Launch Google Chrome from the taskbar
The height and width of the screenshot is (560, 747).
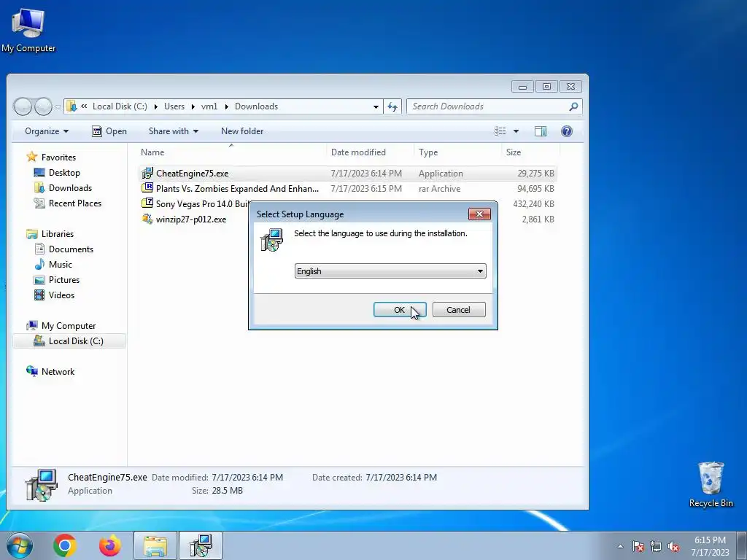(x=65, y=545)
